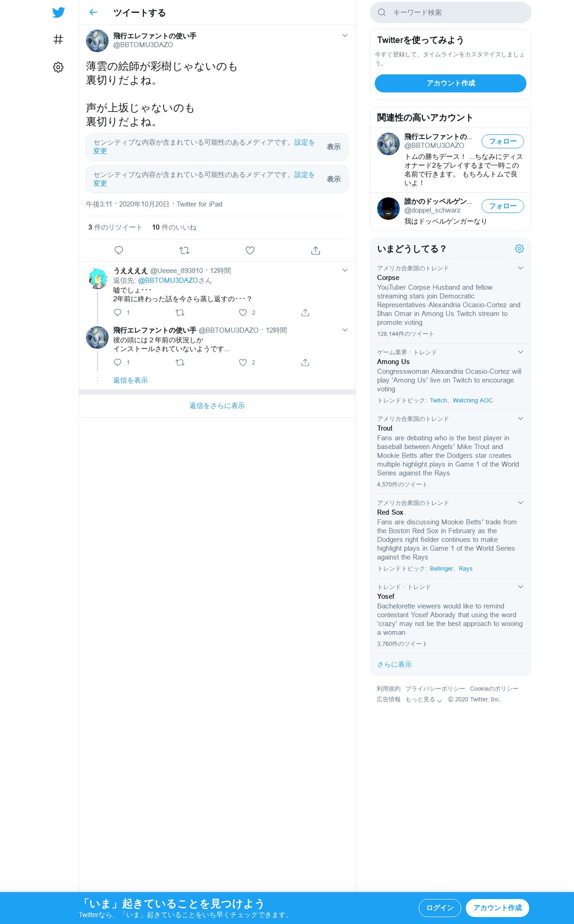Click the ログイン button in bottom banner
The image size is (574, 924).
(x=440, y=908)
